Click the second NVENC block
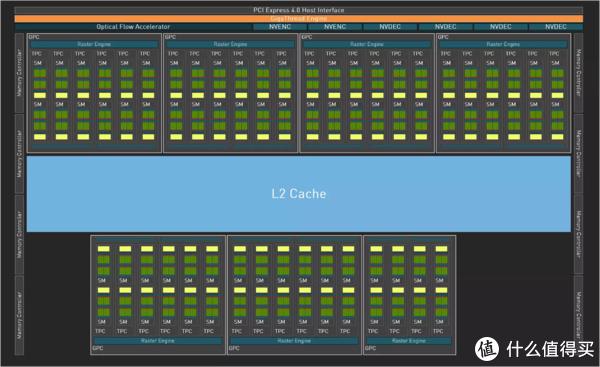Viewport: 600px width, 367px height. 335,27
